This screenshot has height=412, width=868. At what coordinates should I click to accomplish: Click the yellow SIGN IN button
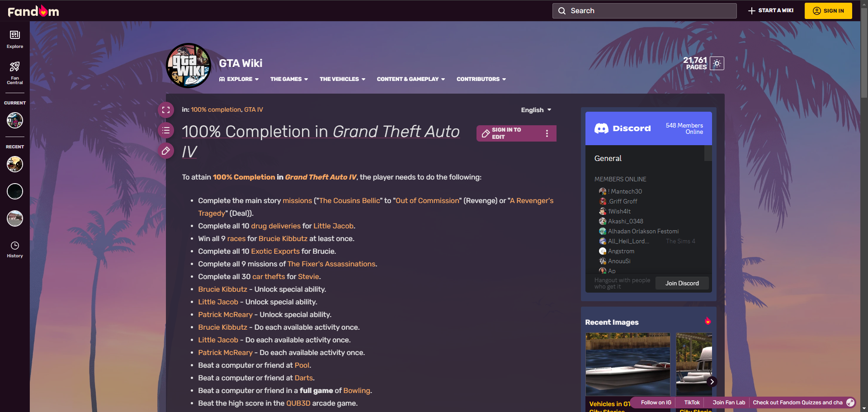pyautogui.click(x=828, y=11)
